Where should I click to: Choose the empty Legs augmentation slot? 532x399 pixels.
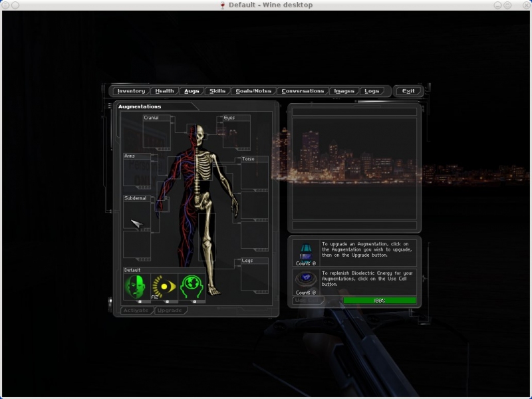click(254, 277)
